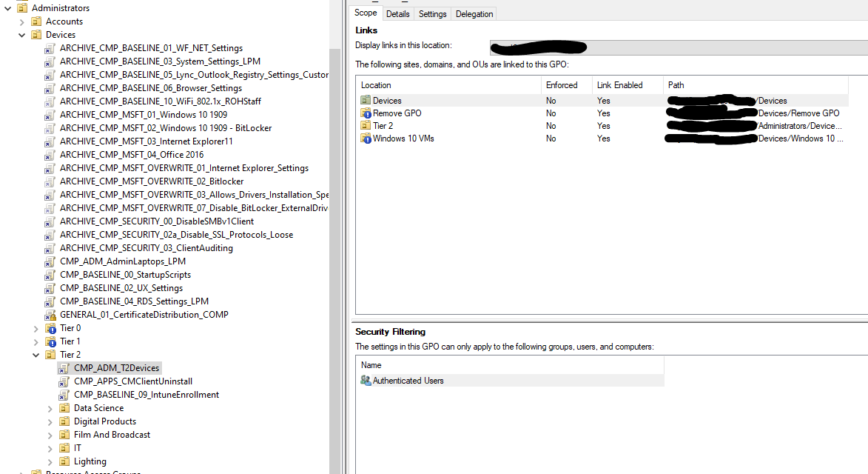This screenshot has width=868, height=474.
Task: Click the Tier 2 location icon in Links list
Action: pyautogui.click(x=366, y=126)
